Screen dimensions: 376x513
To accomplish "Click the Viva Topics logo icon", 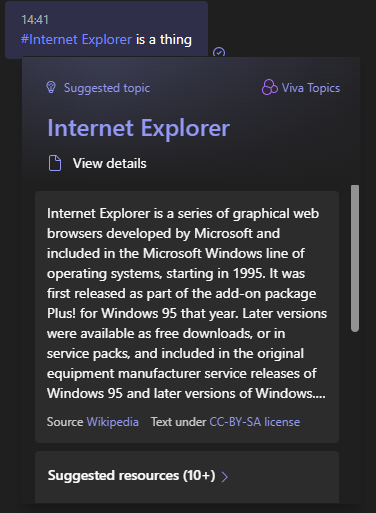I will (x=270, y=88).
